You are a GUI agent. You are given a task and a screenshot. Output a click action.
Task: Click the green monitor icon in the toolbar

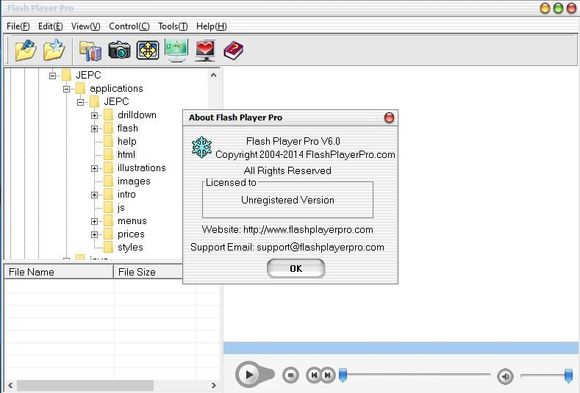[176, 50]
